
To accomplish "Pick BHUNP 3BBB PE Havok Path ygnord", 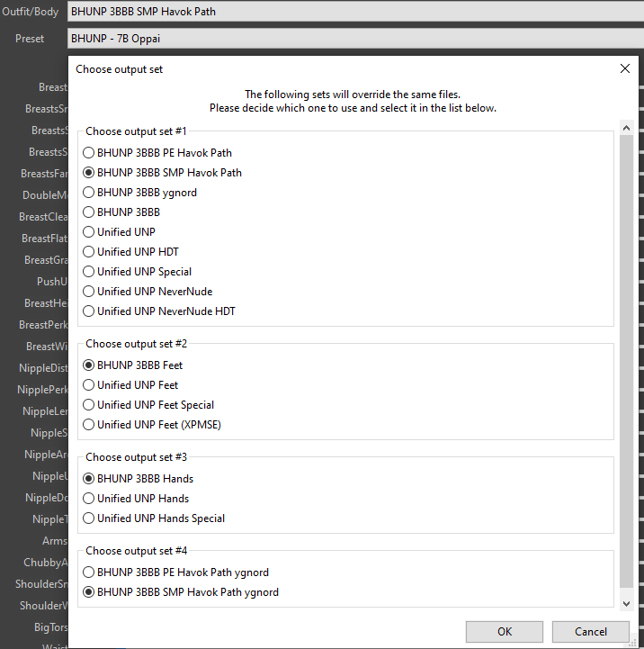I will click(x=88, y=572).
